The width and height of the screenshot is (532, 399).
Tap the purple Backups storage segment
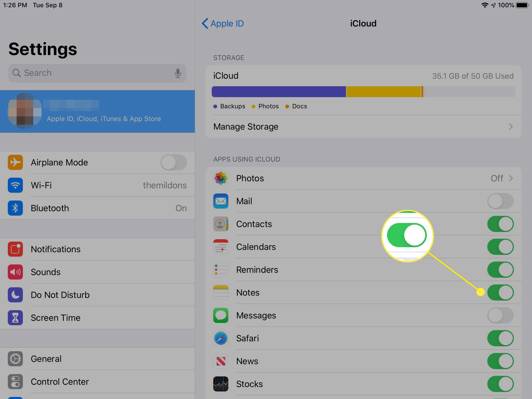coord(279,92)
